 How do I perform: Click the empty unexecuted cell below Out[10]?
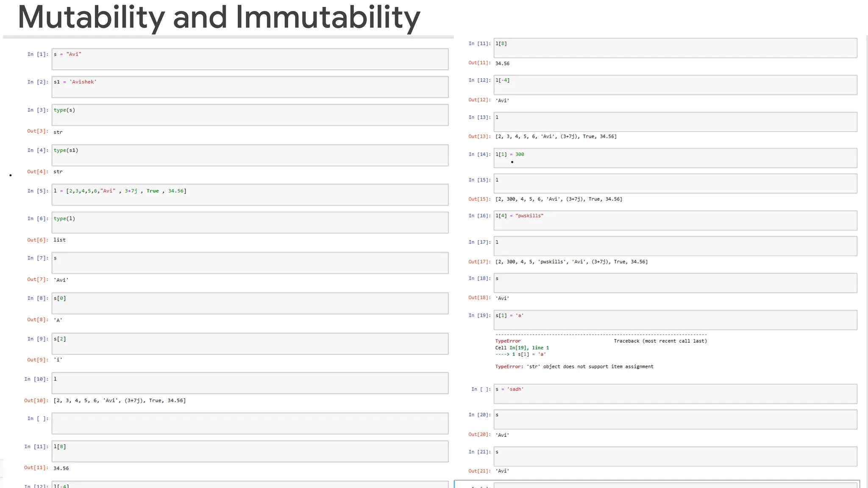coord(250,424)
